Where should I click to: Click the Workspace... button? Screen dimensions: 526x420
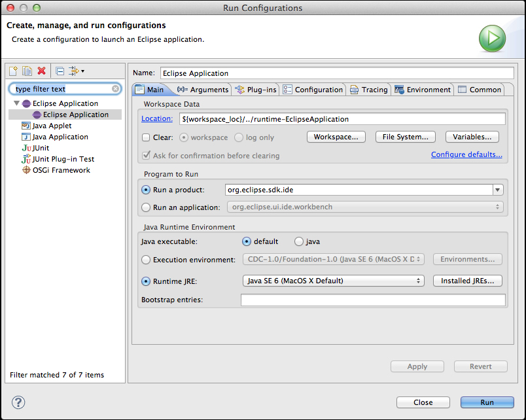pos(336,137)
